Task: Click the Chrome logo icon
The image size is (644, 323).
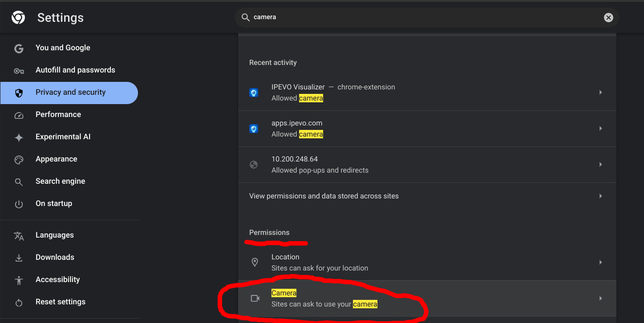Action: click(18, 18)
